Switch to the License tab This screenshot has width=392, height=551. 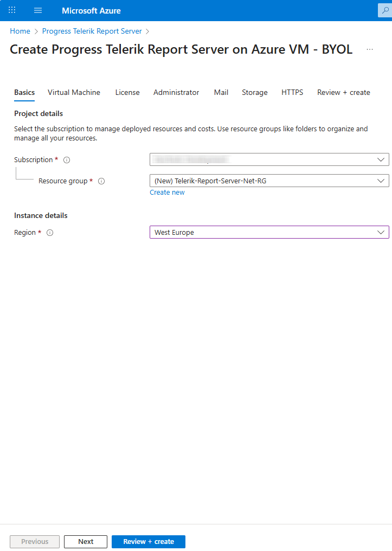[127, 92]
